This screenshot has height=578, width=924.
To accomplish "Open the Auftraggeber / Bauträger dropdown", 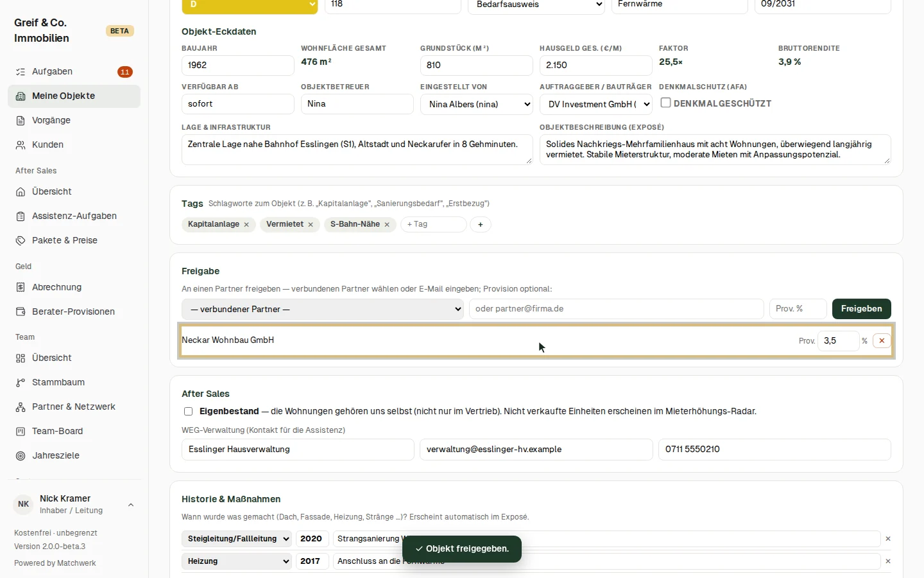I will 596,104.
